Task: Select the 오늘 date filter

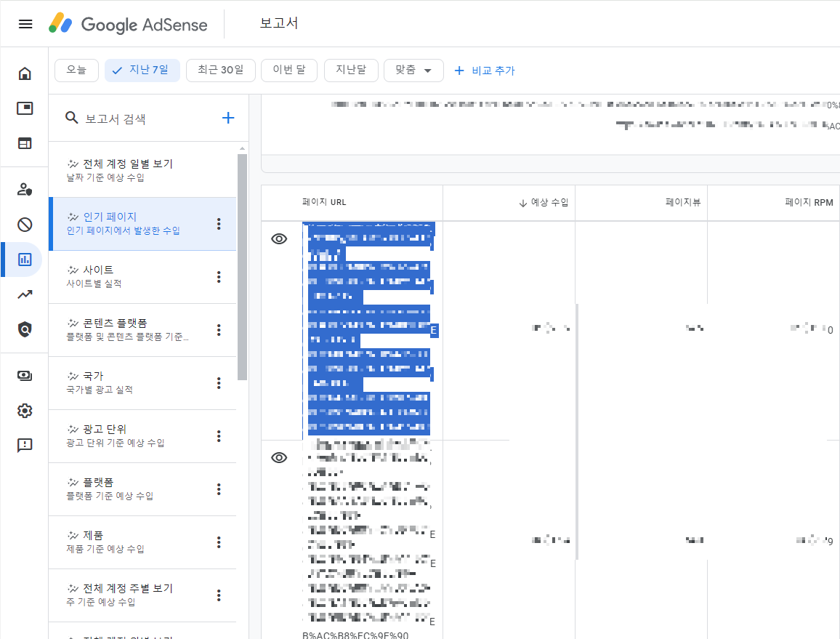Action: (x=76, y=71)
